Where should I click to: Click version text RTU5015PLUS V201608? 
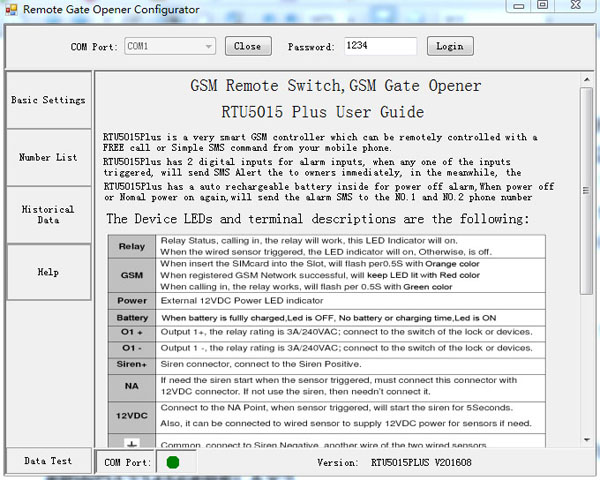[421, 462]
